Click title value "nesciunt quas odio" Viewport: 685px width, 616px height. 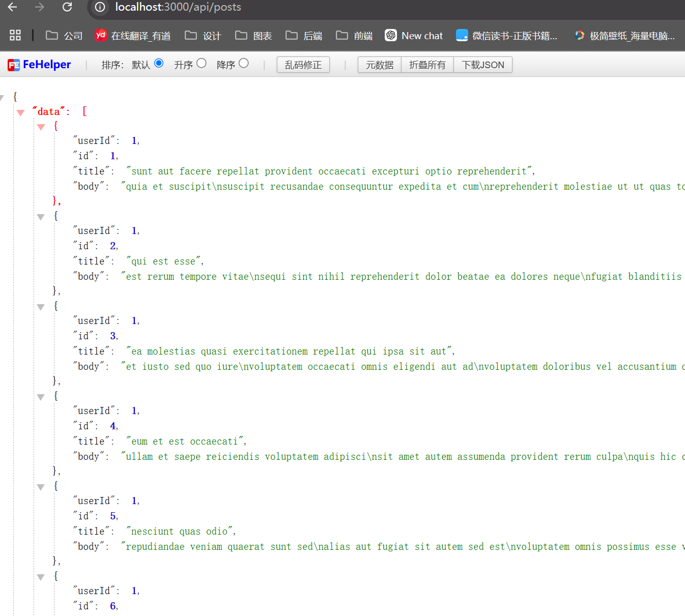coord(180,532)
